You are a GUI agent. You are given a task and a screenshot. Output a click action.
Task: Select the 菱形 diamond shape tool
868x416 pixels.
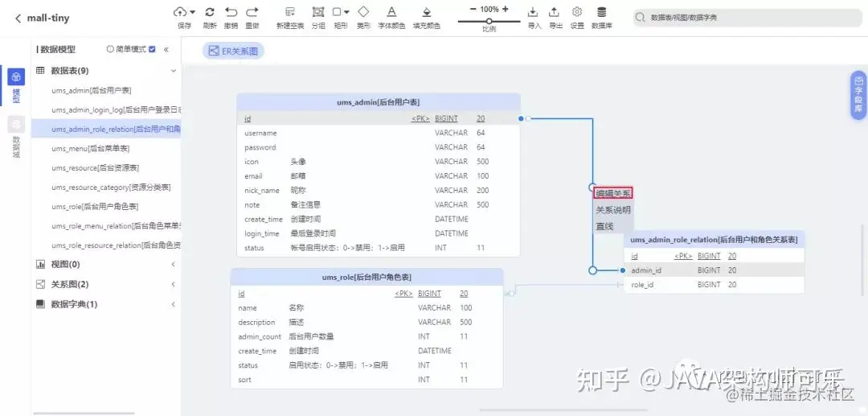363,11
